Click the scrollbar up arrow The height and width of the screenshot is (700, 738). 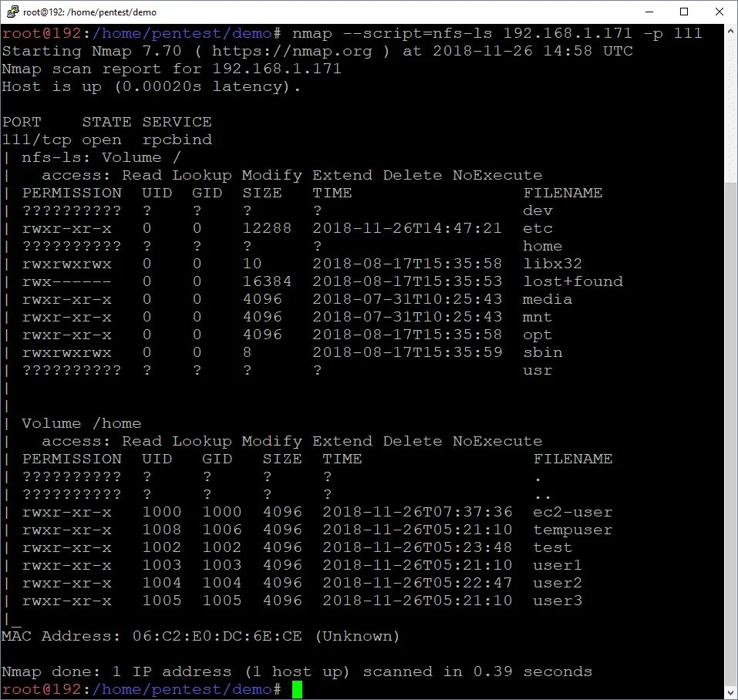(x=730, y=31)
